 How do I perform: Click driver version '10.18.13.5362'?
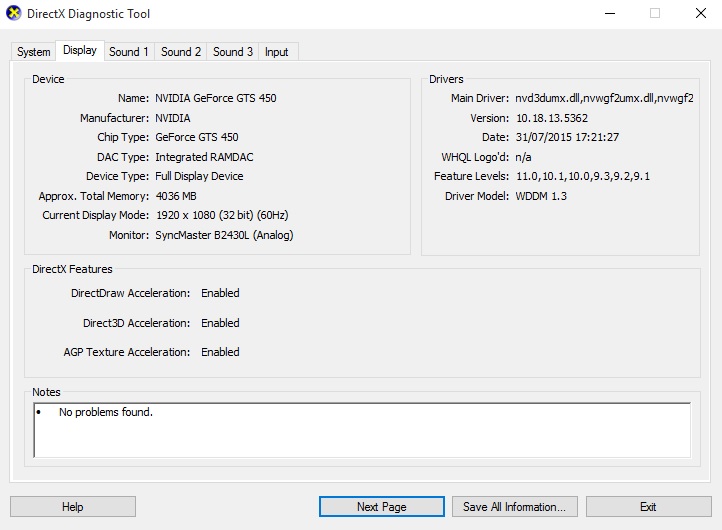(552, 118)
